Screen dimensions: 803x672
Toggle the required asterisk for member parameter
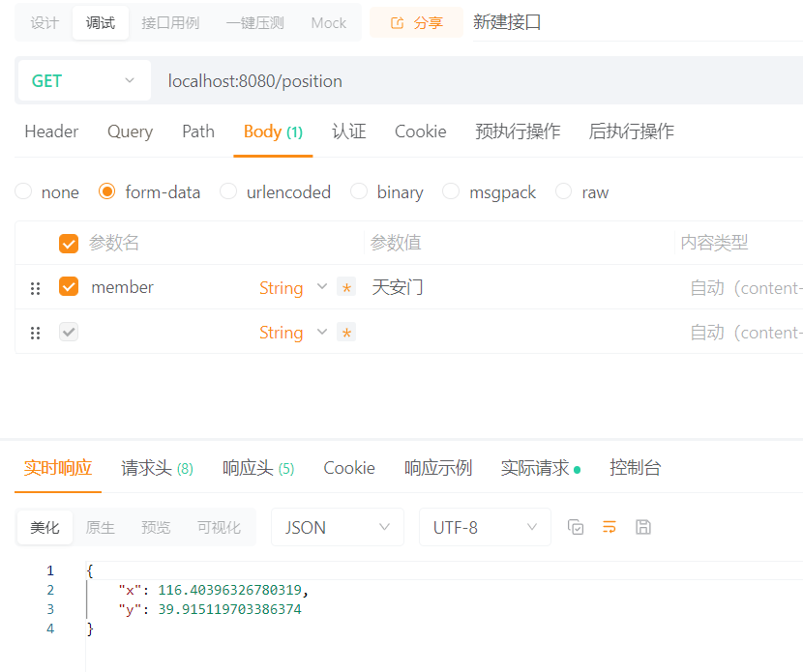pyautogui.click(x=346, y=287)
